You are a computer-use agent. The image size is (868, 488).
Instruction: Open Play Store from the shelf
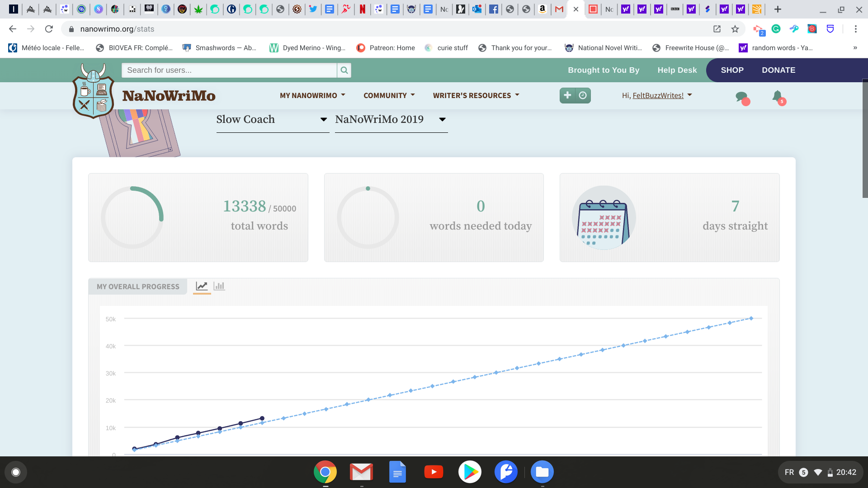470,472
